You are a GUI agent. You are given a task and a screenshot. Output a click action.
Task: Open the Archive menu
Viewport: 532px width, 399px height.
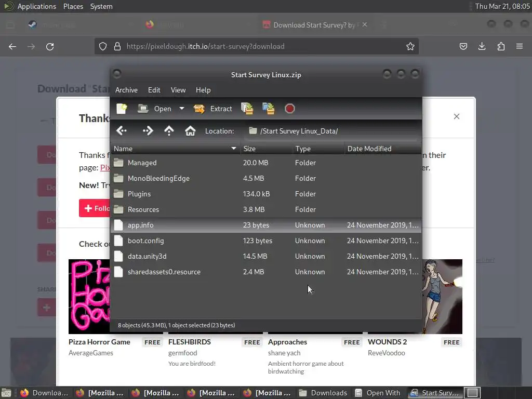(x=126, y=90)
